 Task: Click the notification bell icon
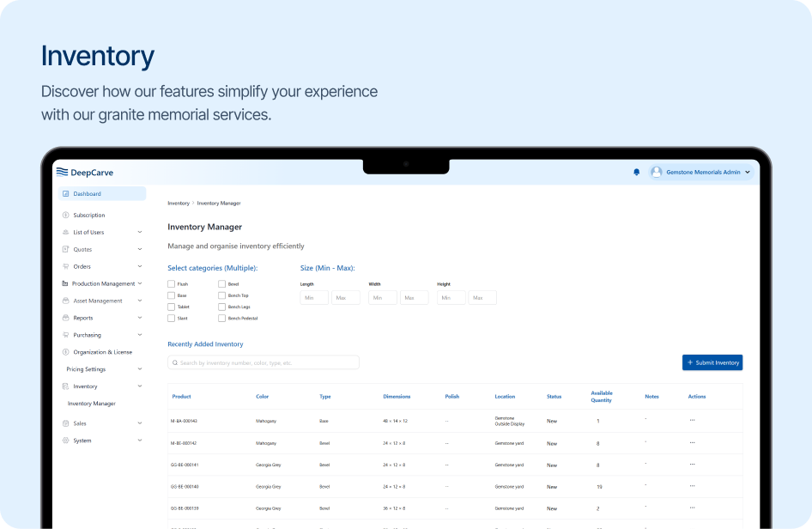pos(636,172)
